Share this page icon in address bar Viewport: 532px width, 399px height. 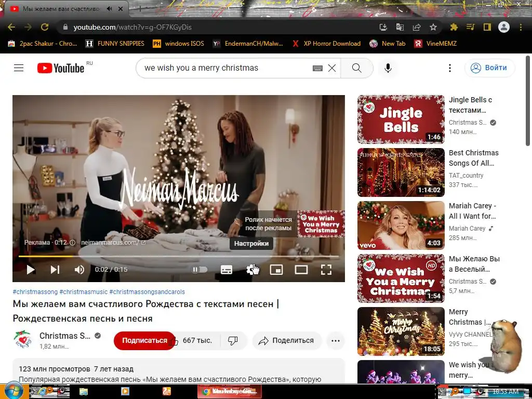coord(417,27)
